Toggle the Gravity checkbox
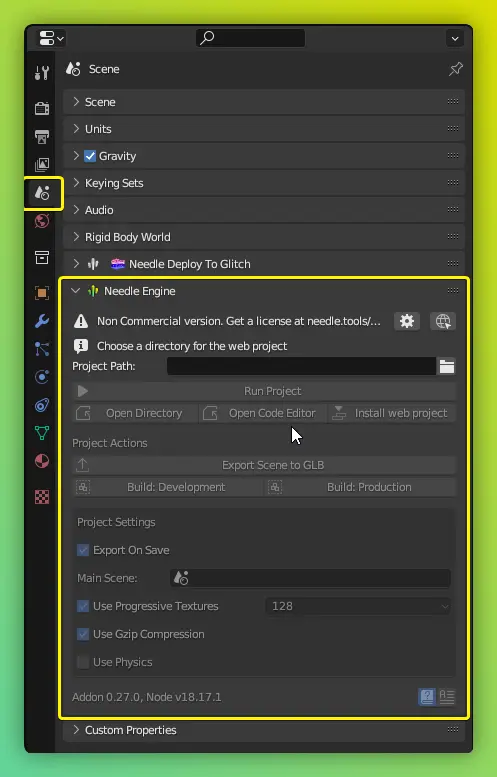The height and width of the screenshot is (777, 497). (90, 156)
